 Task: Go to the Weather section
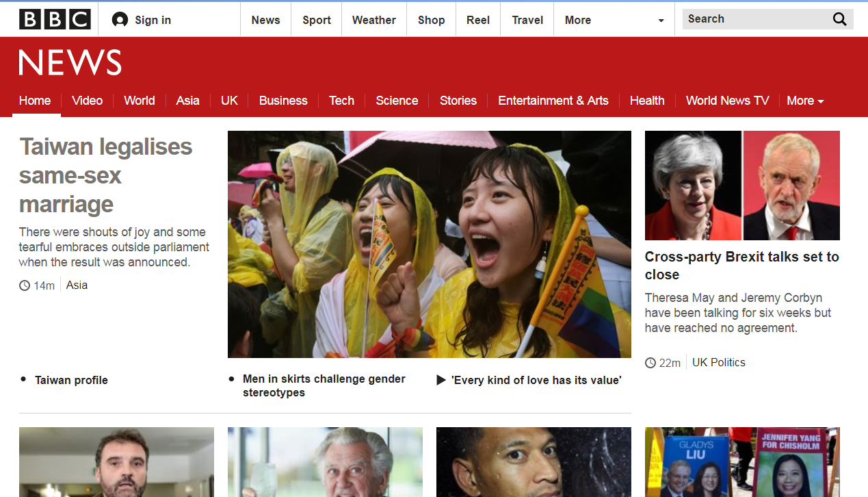373,20
